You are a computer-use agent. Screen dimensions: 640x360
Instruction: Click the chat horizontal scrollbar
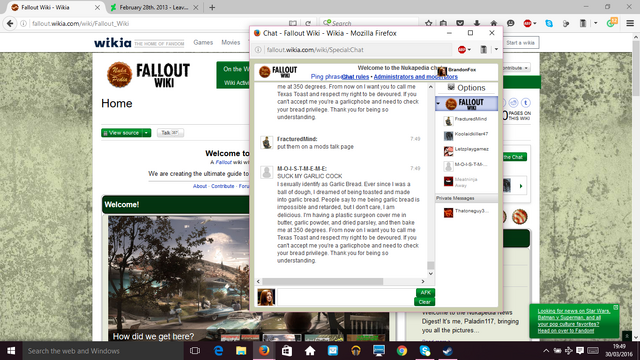pyautogui.click(x=322, y=281)
